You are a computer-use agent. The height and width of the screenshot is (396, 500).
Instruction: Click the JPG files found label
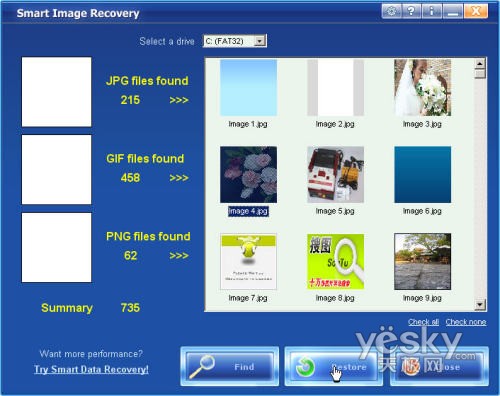(x=147, y=81)
